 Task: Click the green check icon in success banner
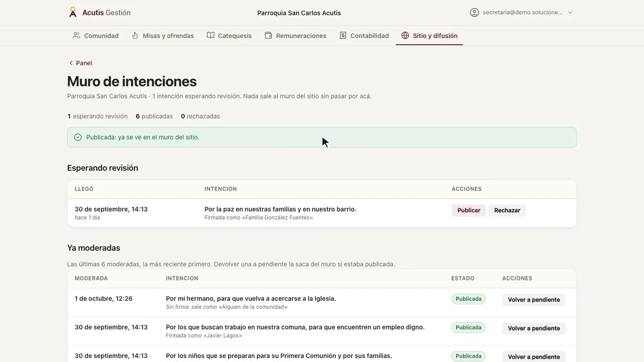[x=78, y=137]
